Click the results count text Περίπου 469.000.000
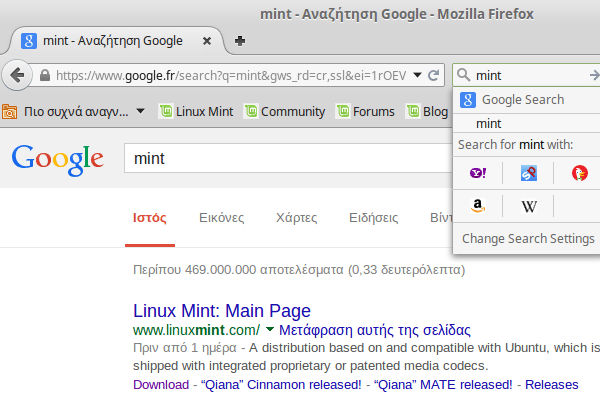The height and width of the screenshot is (400, 600). point(194,270)
